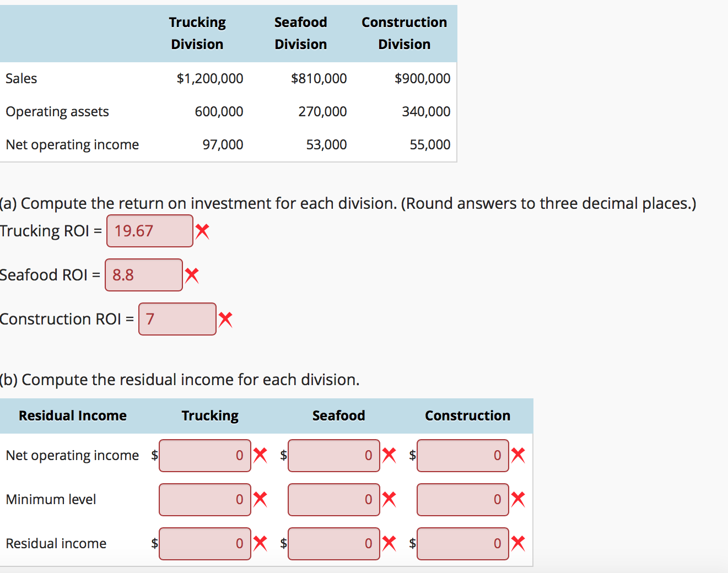Click the Trucking Division column header
Screen dimensions: 728x573
coord(197,33)
